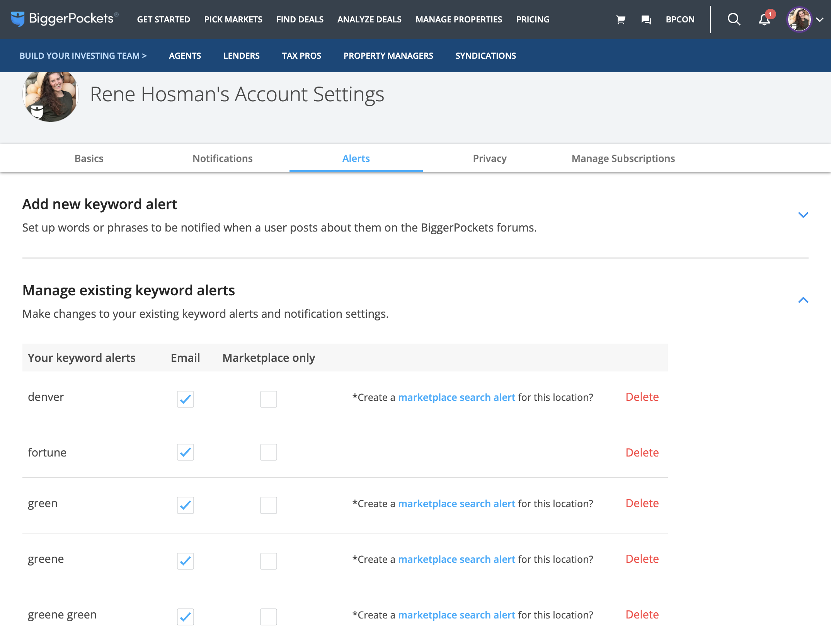Viewport: 831px width, 644px height.
Task: Select the Alerts tab
Action: coord(356,158)
